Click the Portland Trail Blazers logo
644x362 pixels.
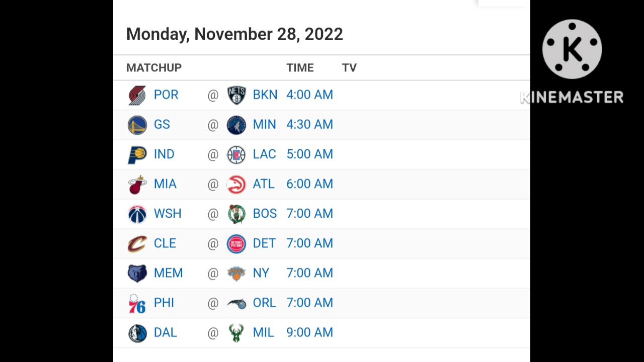pyautogui.click(x=137, y=95)
